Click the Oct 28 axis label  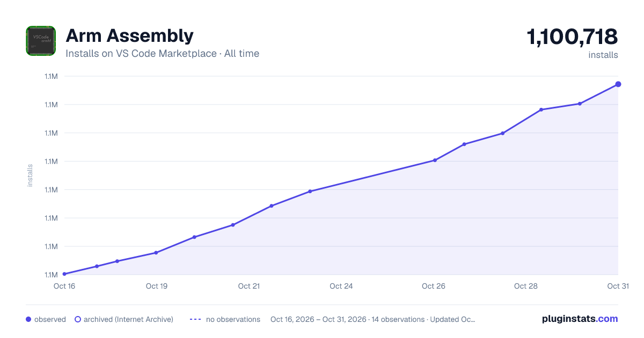(x=526, y=286)
